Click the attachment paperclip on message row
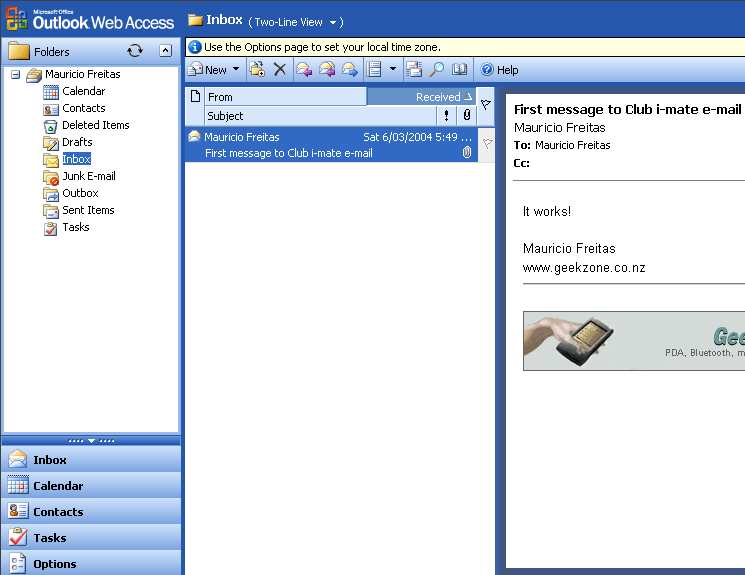Viewport: 745px width, 575px height. tap(467, 153)
